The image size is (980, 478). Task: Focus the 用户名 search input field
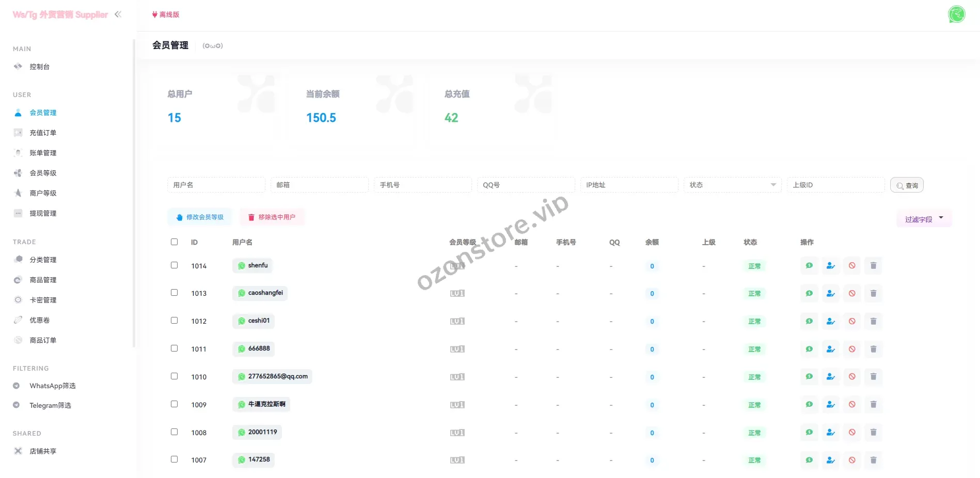point(216,185)
